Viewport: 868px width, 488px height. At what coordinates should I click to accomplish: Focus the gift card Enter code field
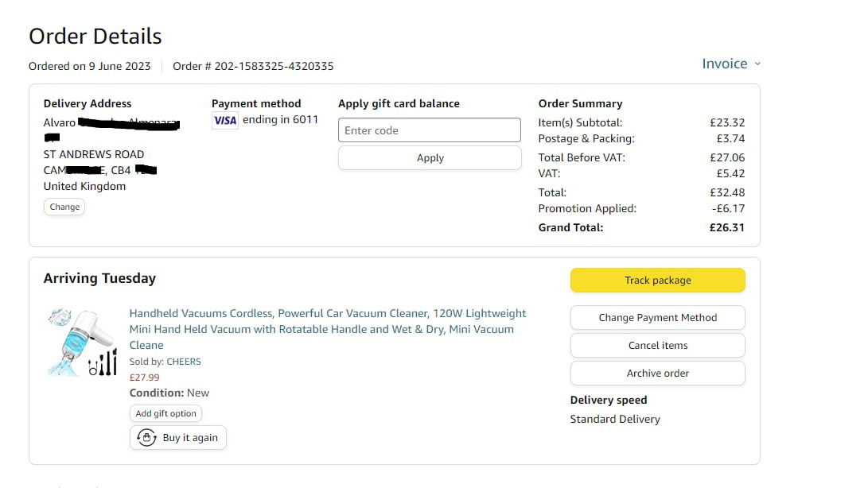coord(430,130)
